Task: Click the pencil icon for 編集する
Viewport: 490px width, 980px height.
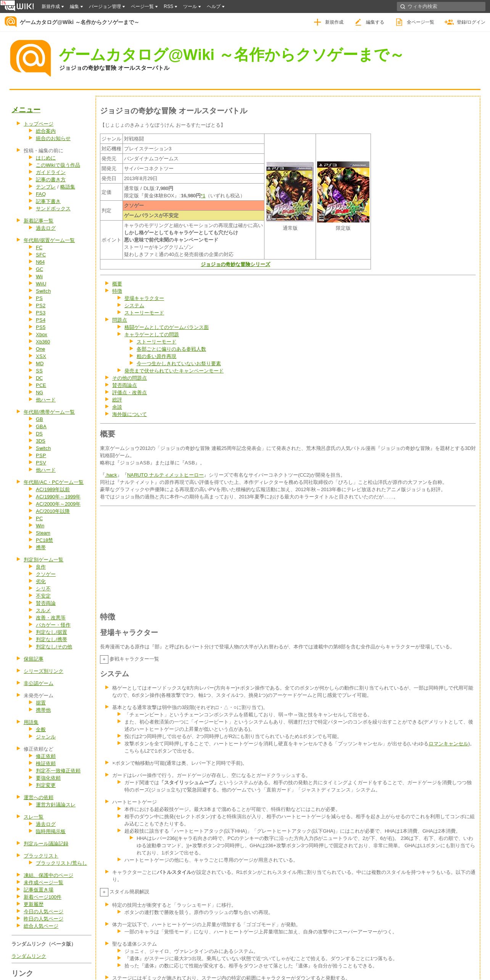Action: coord(358,22)
